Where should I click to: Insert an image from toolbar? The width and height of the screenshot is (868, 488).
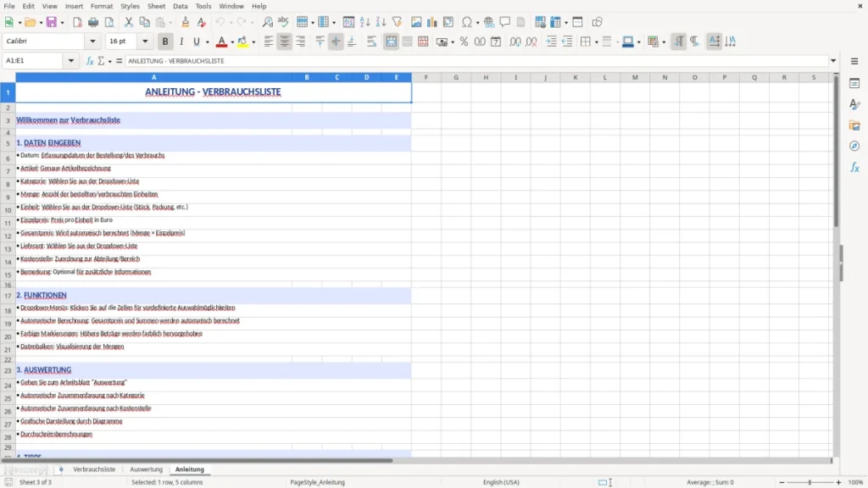click(416, 22)
